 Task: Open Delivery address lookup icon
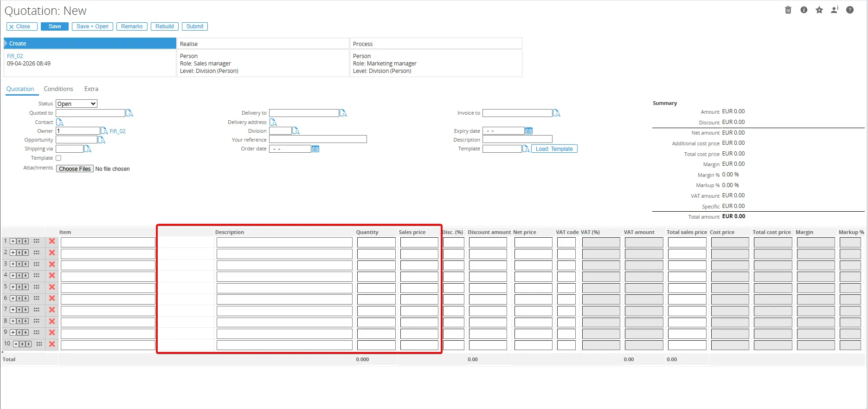pyautogui.click(x=273, y=122)
